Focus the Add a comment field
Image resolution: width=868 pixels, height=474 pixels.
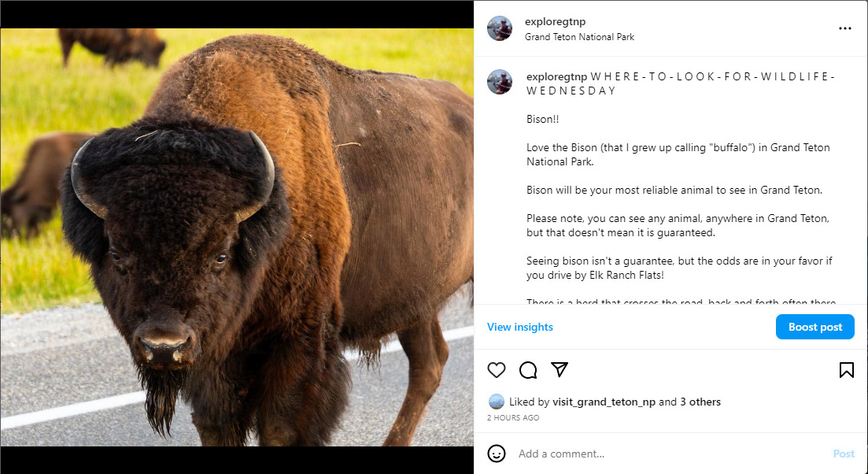coord(669,454)
